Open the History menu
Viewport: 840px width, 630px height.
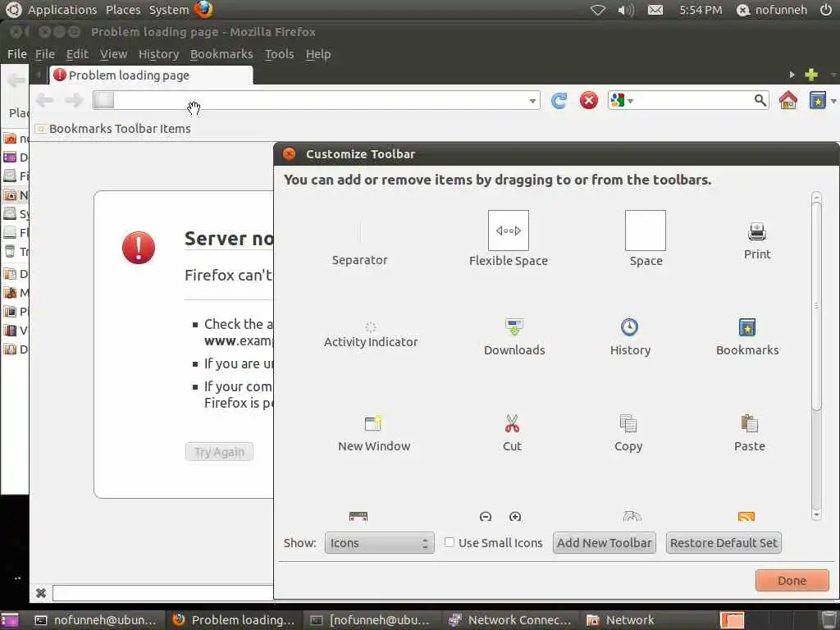pos(158,54)
